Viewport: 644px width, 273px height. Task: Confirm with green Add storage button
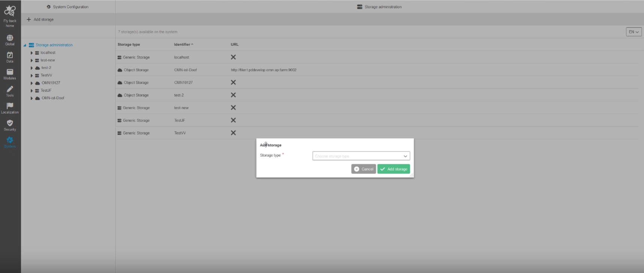[x=393, y=169]
